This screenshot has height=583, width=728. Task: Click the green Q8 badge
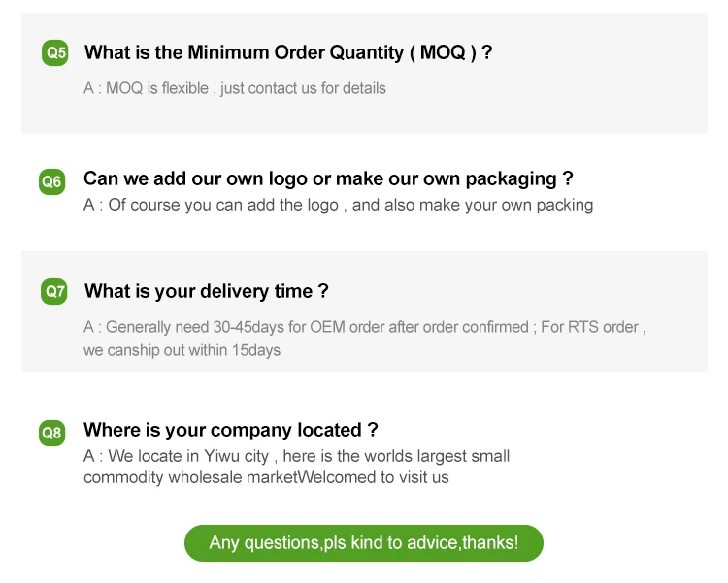[x=51, y=432]
